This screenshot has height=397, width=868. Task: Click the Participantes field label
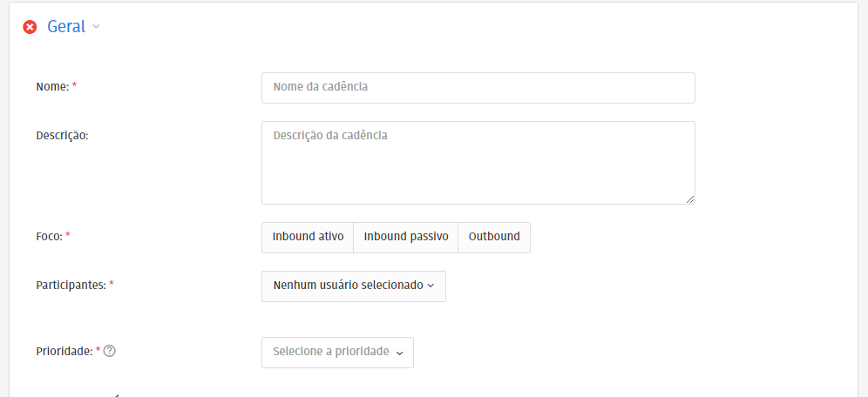(x=71, y=285)
